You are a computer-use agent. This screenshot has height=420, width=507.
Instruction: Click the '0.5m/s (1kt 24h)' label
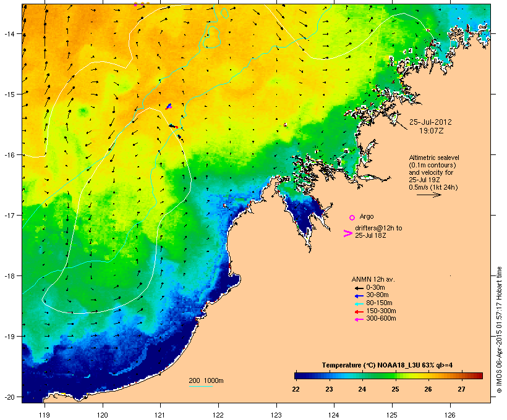click(433, 187)
